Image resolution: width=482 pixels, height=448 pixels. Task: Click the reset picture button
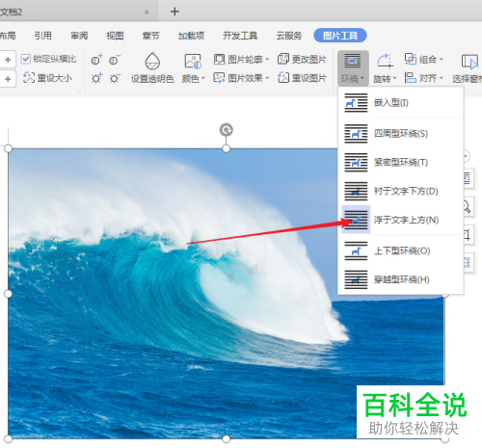pyautogui.click(x=302, y=78)
